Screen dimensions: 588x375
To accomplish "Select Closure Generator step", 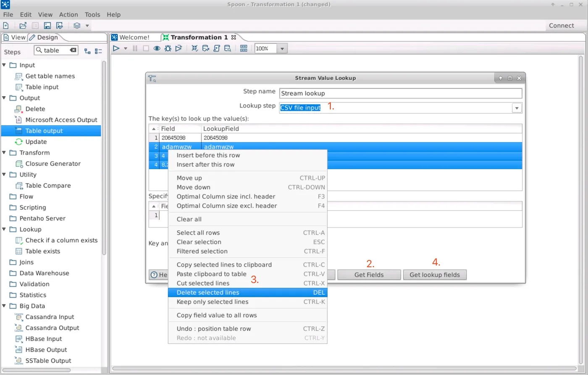I will 53,163.
